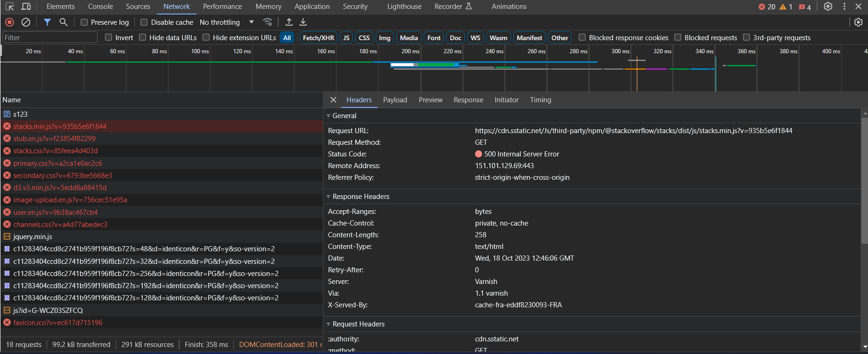Filter requests by JS type
This screenshot has width=868, height=354.
click(346, 38)
